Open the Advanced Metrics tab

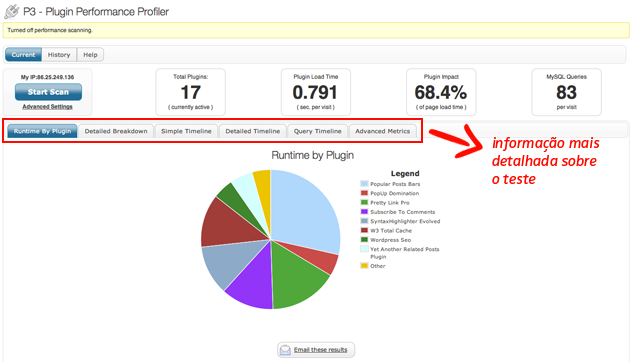[382, 131]
